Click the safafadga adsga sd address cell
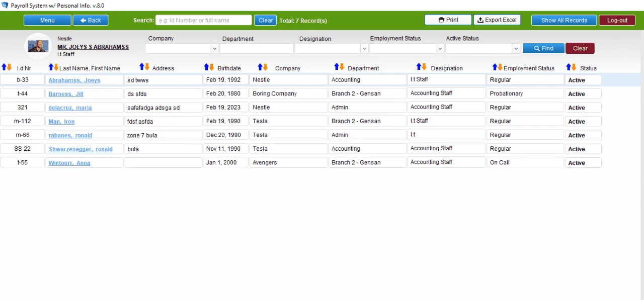This screenshot has height=300, width=644. pos(163,108)
